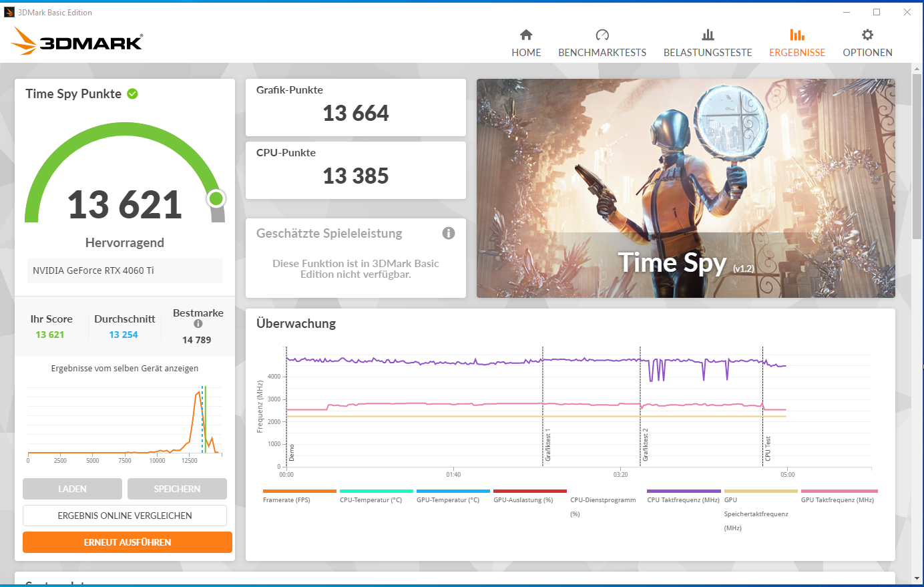Image resolution: width=924 pixels, height=587 pixels.
Task: Click the 3DMark app icon in title bar
Action: point(9,12)
